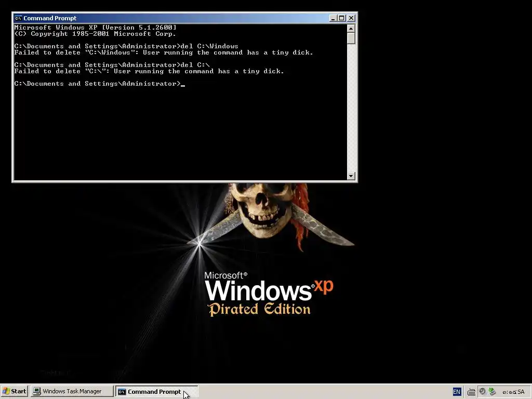Click the Command Prompt scrollbar down arrow
This screenshot has height=399, width=532.
coord(351,176)
